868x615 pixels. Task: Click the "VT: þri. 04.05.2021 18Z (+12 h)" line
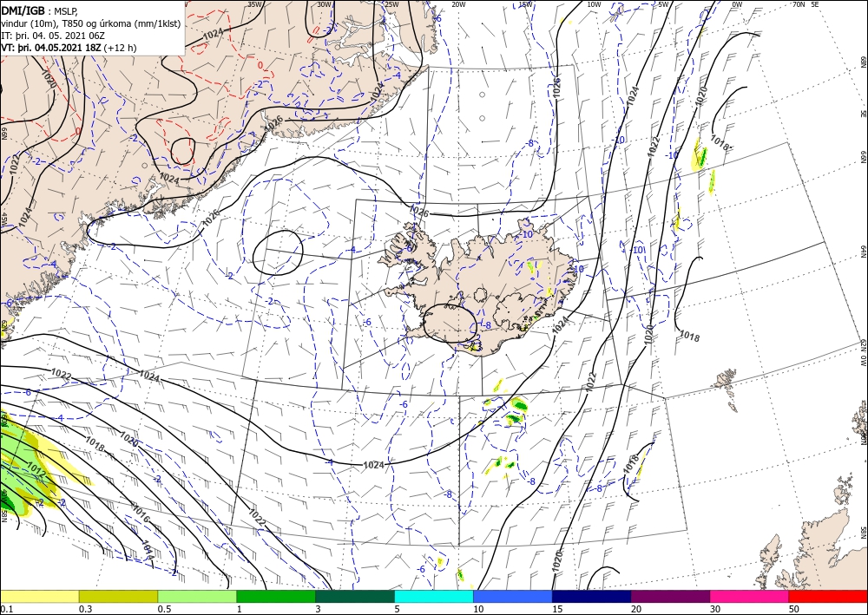tap(69, 48)
